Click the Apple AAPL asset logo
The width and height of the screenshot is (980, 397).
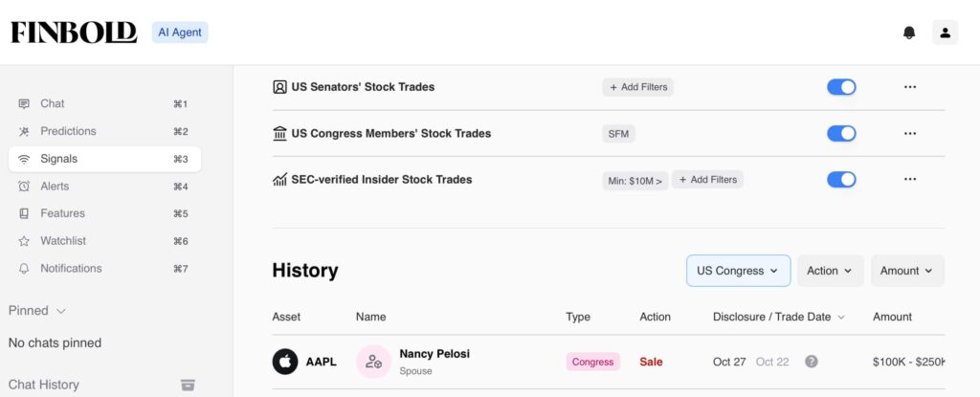pyautogui.click(x=285, y=362)
